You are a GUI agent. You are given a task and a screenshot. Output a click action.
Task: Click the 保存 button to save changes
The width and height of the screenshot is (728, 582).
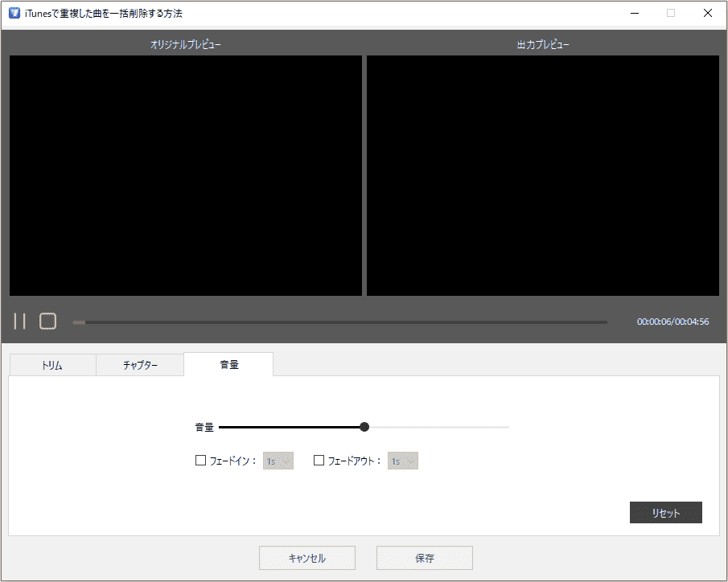click(x=424, y=557)
